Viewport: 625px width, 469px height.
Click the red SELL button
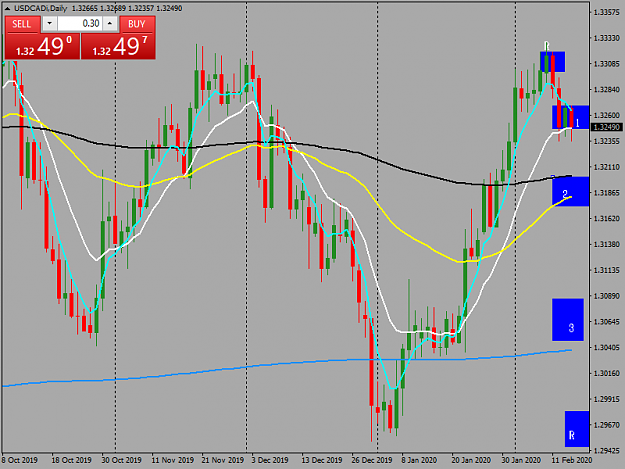22,24
